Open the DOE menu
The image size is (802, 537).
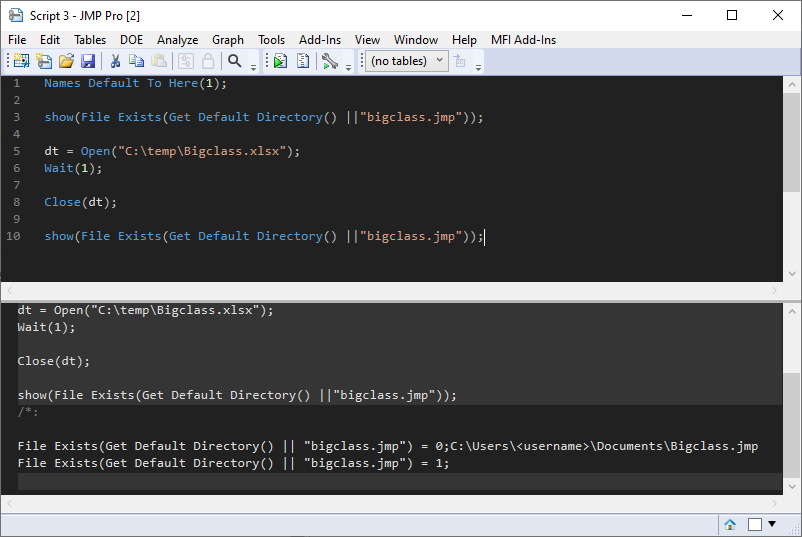pos(131,40)
